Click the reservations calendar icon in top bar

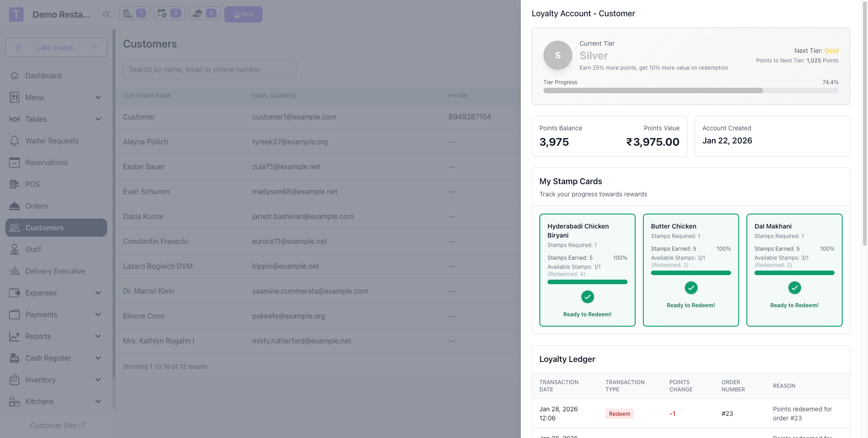pos(162,14)
